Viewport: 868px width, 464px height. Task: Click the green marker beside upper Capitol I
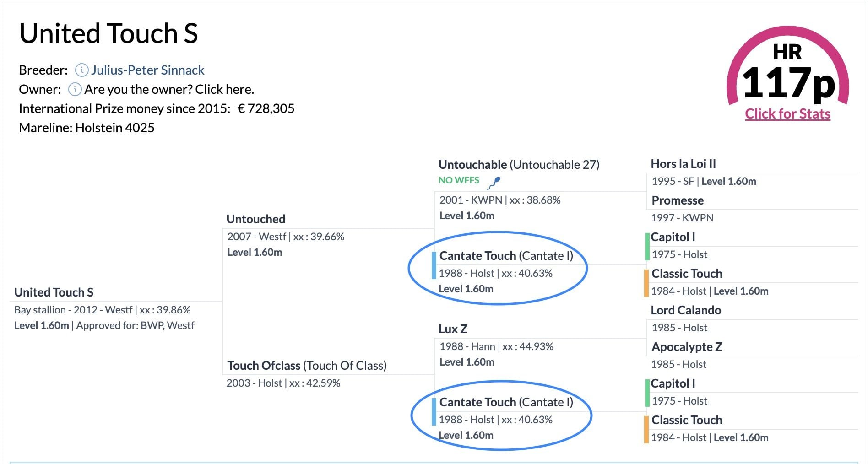(x=647, y=246)
